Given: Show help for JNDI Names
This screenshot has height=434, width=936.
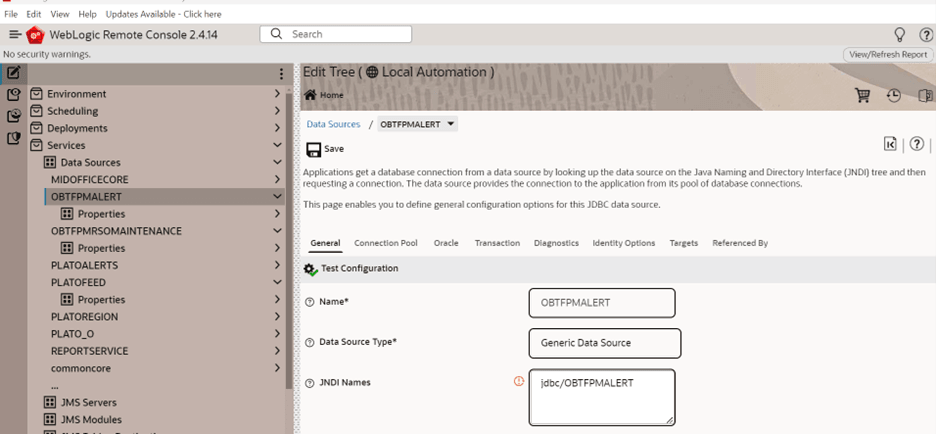Looking at the screenshot, I should (309, 383).
